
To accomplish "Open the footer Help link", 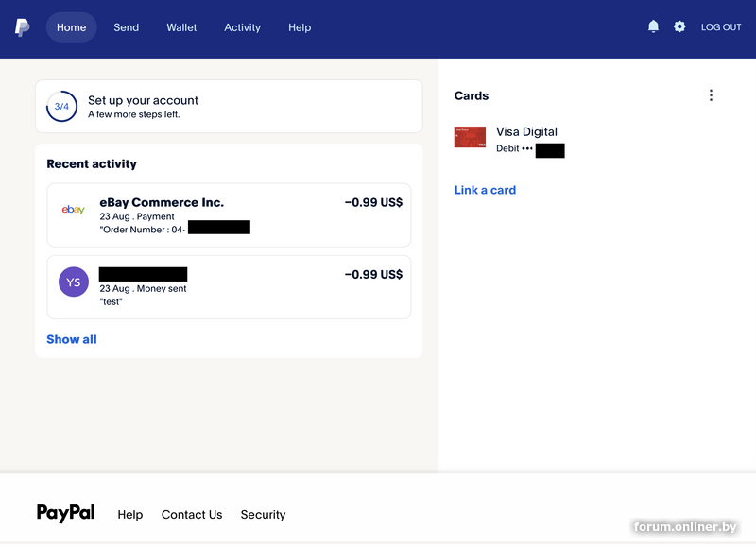I will click(130, 515).
